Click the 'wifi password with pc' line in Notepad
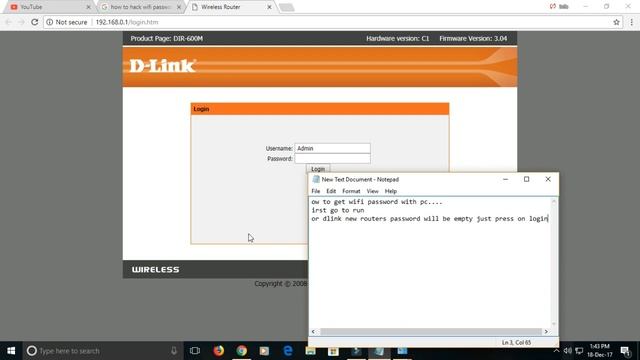 pyautogui.click(x=377, y=202)
